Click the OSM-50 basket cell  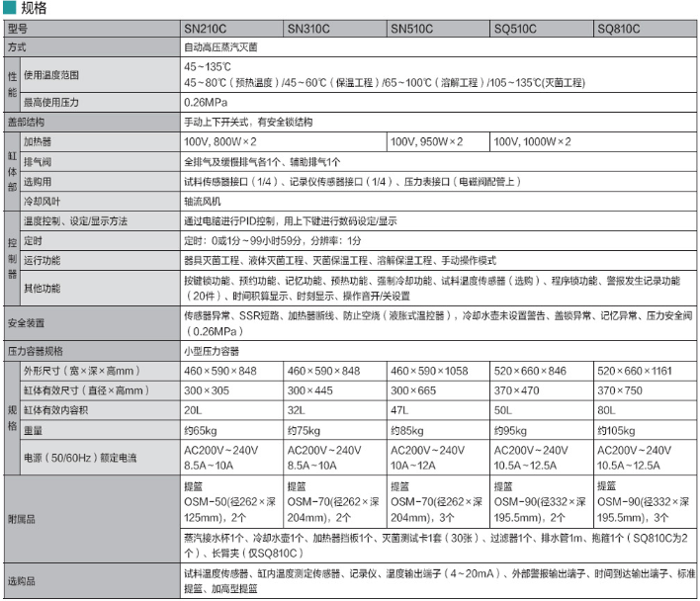[x=231, y=502]
